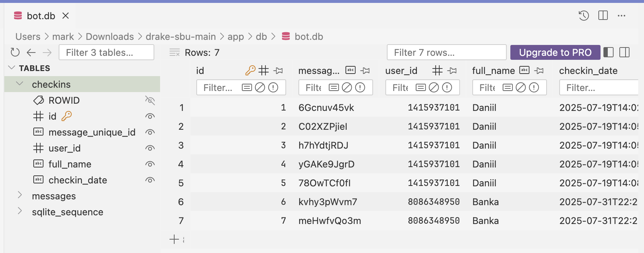Select the ROWID item in the tree
This screenshot has width=644, height=253.
[64, 100]
